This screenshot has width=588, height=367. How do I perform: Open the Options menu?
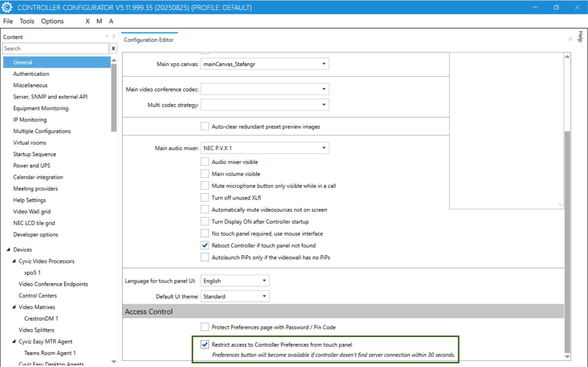point(52,21)
